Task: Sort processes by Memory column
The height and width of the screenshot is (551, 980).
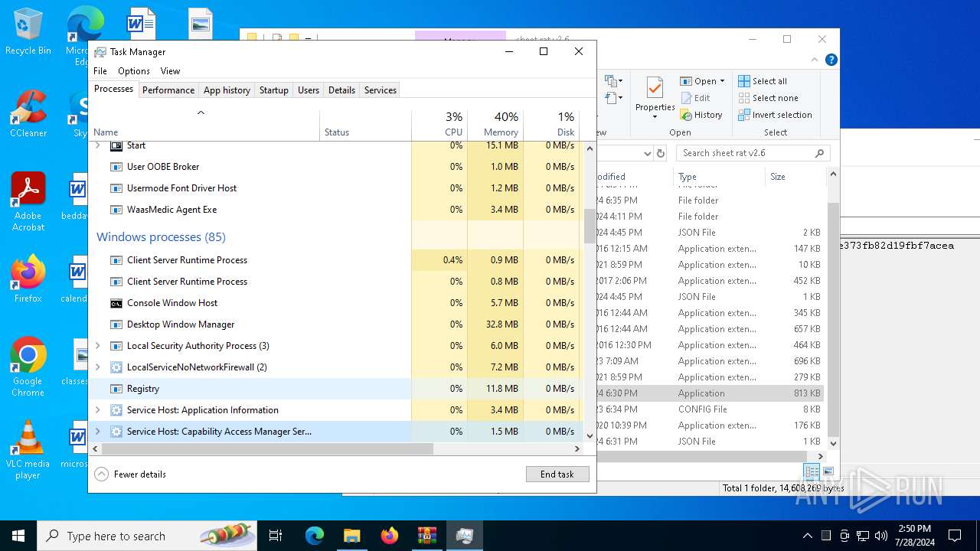Action: point(495,125)
